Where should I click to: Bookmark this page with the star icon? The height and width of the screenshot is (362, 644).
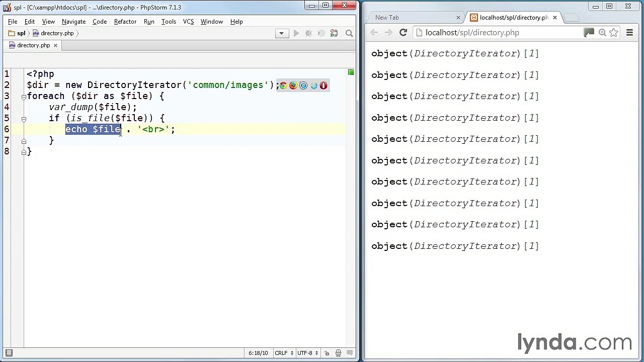pos(614,33)
